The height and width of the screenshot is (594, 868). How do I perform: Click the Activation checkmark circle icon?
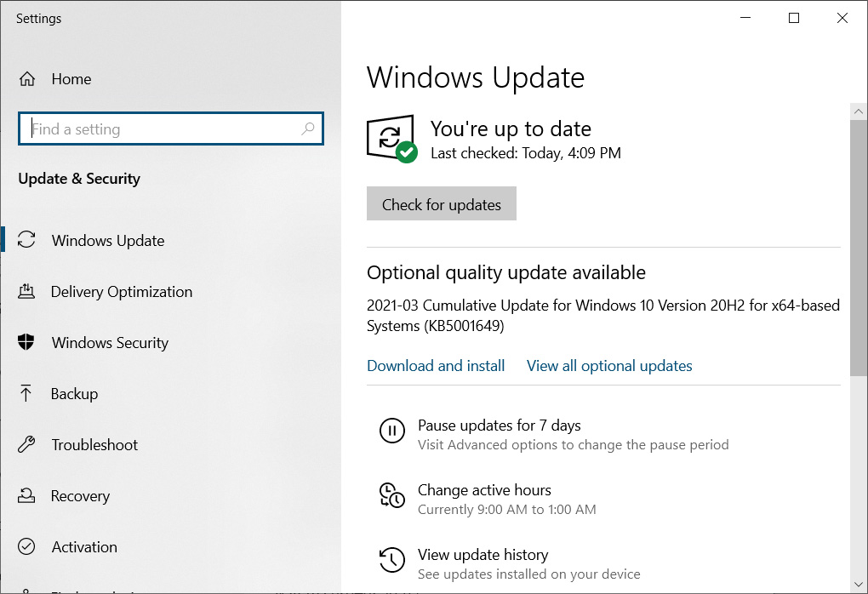click(26, 546)
